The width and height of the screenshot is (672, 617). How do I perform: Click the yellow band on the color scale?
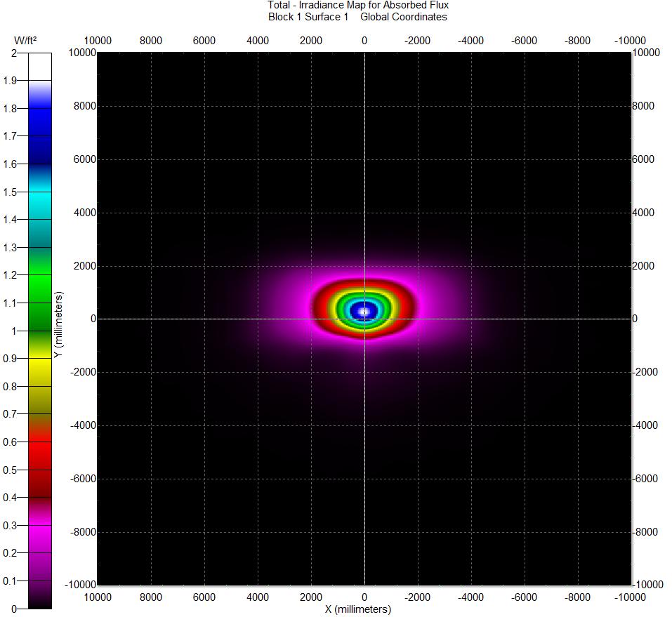39,372
